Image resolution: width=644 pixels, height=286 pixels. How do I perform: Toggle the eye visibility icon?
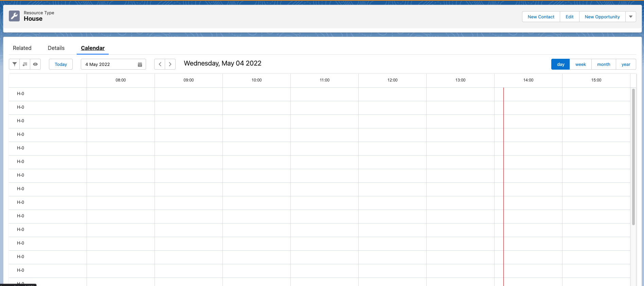pyautogui.click(x=35, y=64)
